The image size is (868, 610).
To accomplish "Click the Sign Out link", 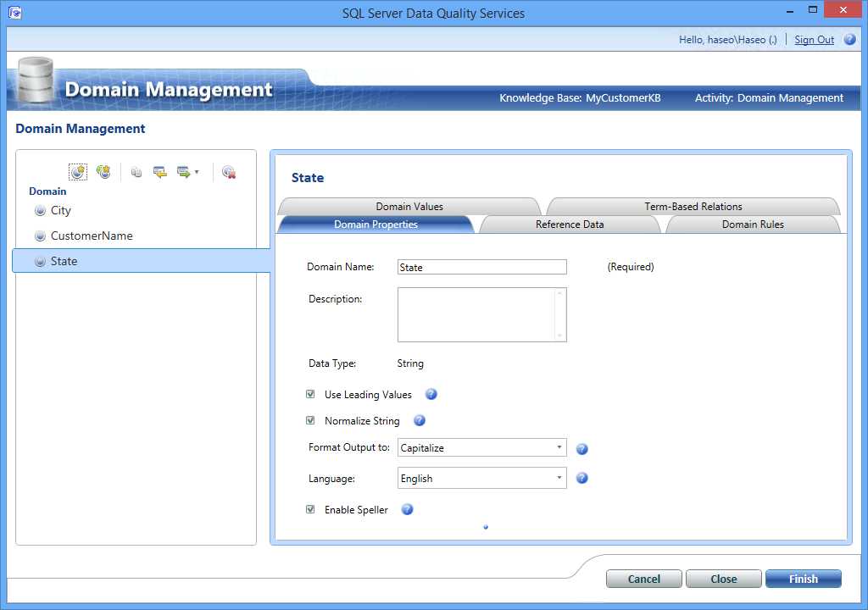I will click(x=814, y=40).
